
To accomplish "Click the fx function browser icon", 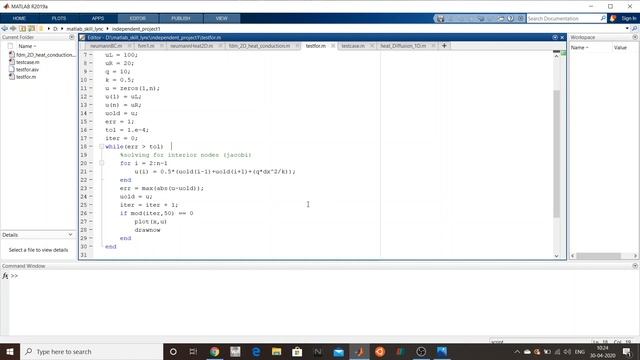I will coord(5,276).
